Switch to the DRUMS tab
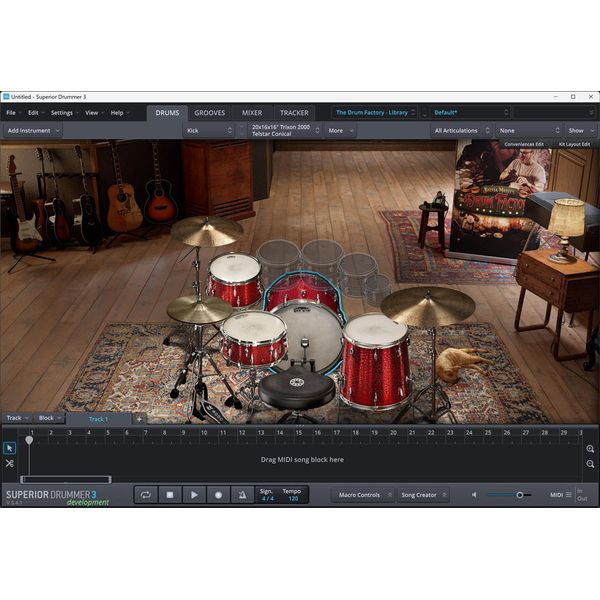 (x=167, y=113)
